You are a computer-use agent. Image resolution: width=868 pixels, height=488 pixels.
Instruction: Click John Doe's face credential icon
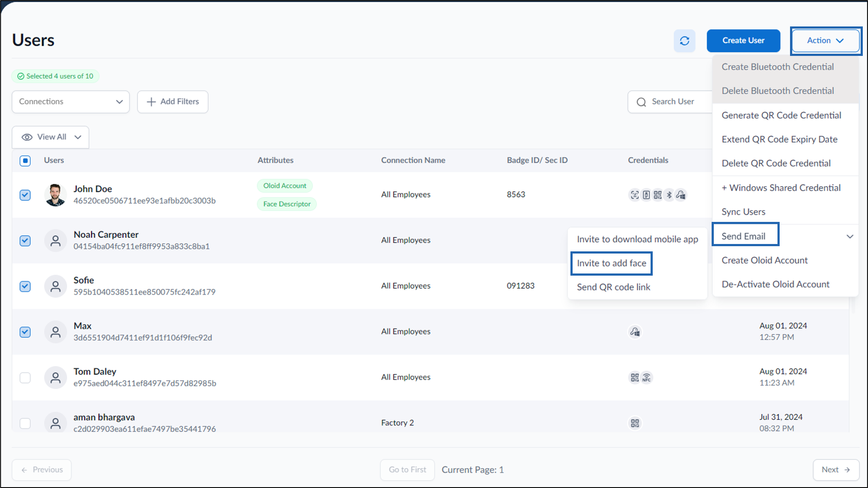click(635, 195)
